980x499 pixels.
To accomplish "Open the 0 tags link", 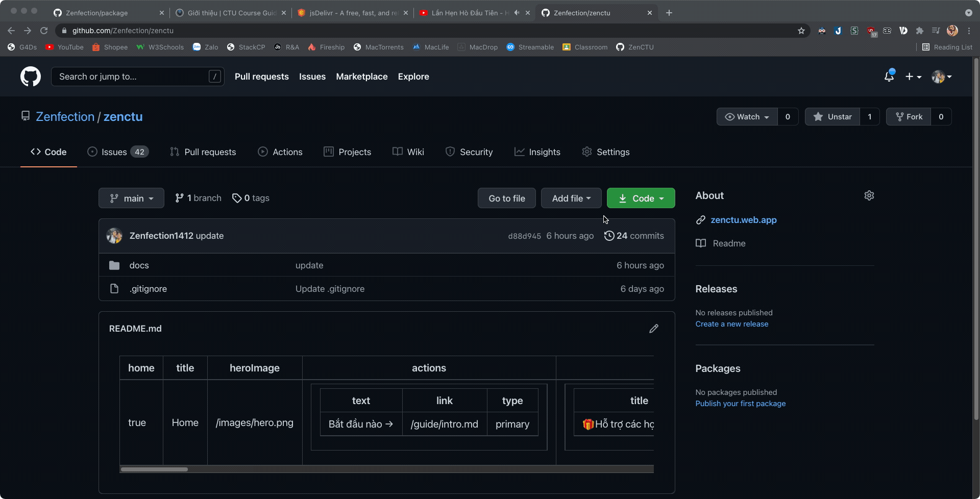I will (x=251, y=198).
